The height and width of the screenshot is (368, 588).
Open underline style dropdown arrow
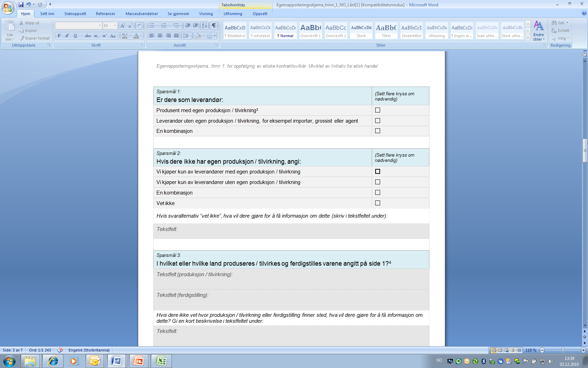[81, 36]
